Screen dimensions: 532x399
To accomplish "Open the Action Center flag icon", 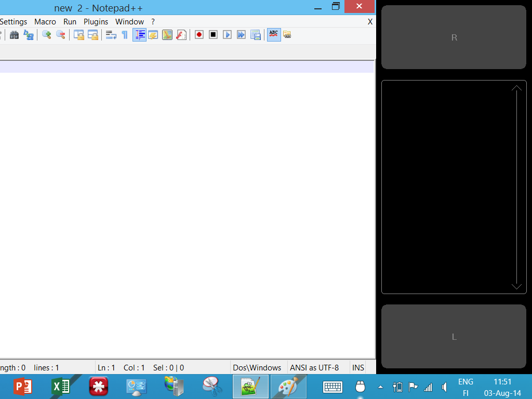I will coord(413,387).
